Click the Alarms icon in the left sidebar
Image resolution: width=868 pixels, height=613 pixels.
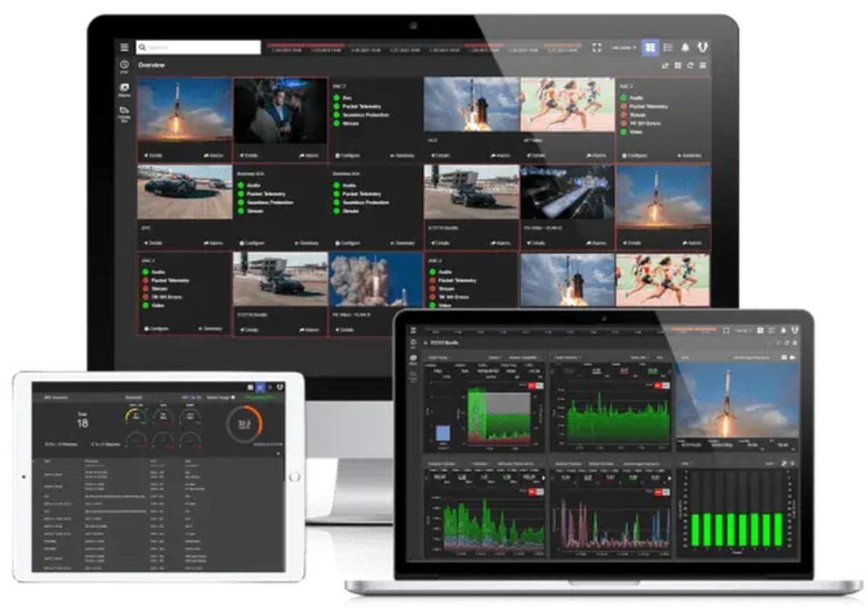tap(124, 89)
